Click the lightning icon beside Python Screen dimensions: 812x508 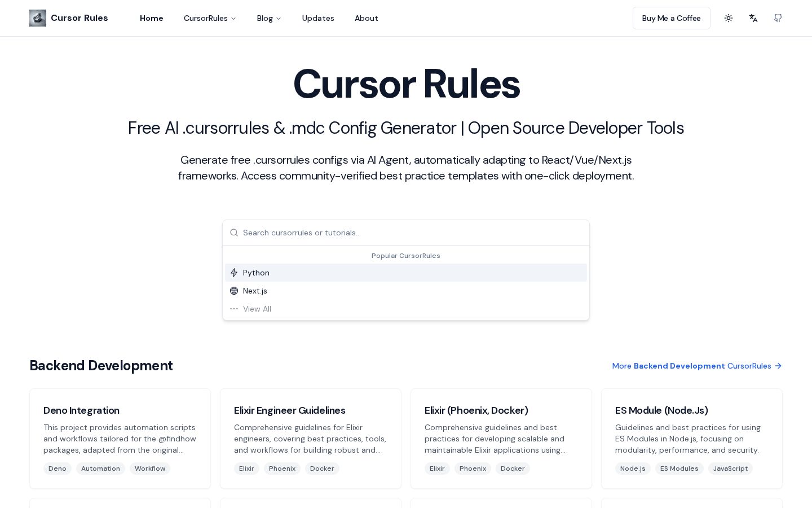(234, 273)
